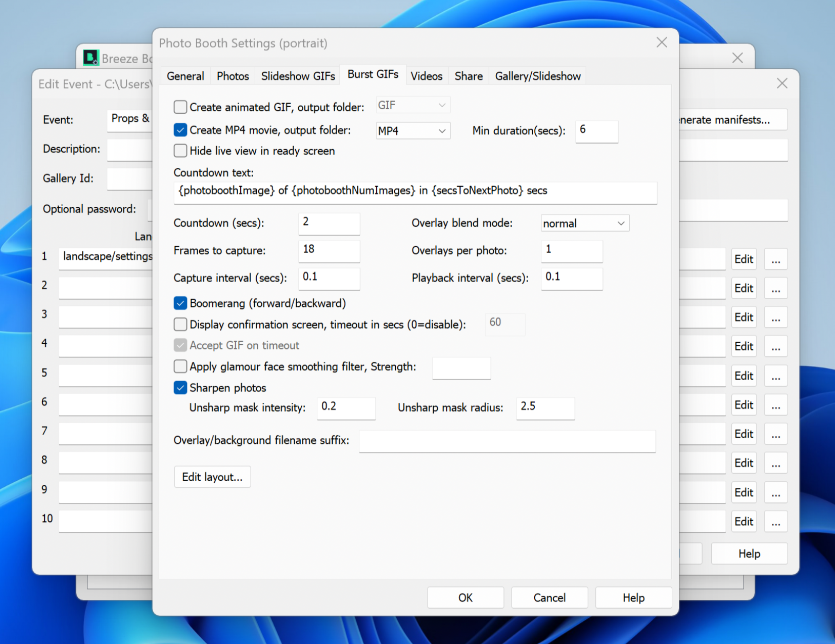This screenshot has height=644, width=835.
Task: Click the Min duration(secs) field
Action: click(596, 130)
